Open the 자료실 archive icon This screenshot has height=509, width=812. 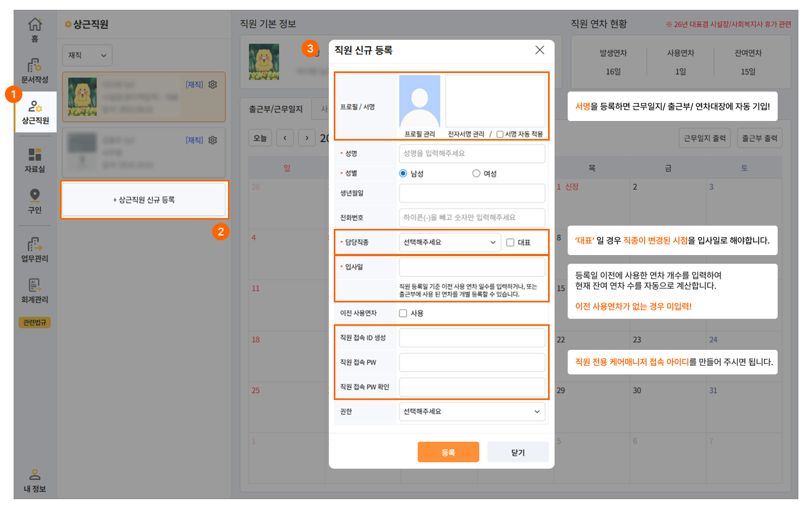[x=35, y=155]
